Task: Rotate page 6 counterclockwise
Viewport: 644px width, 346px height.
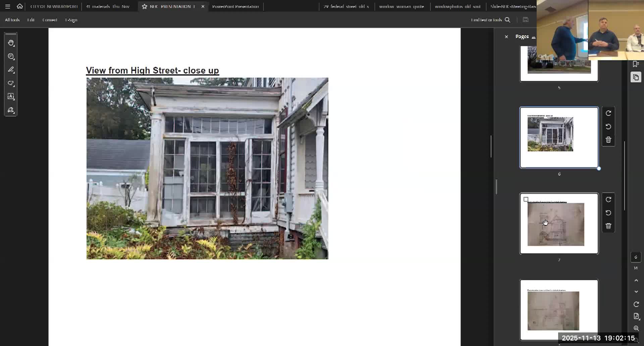Action: (x=608, y=127)
